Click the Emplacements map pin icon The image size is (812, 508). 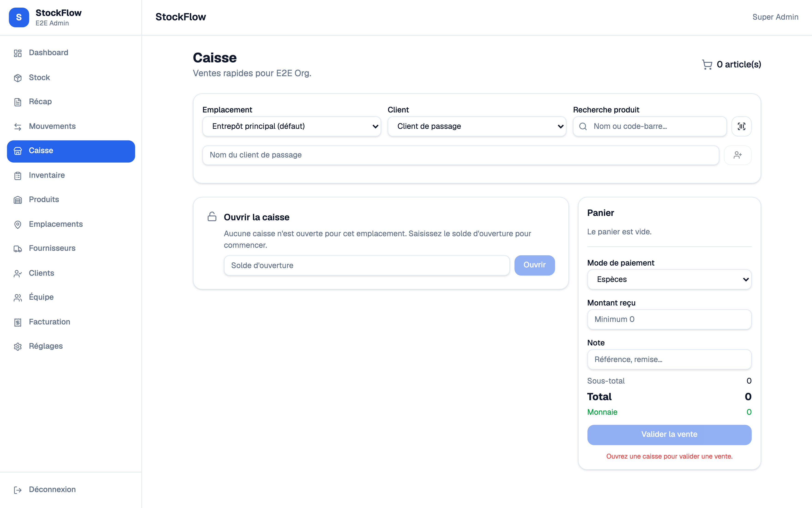pyautogui.click(x=18, y=224)
